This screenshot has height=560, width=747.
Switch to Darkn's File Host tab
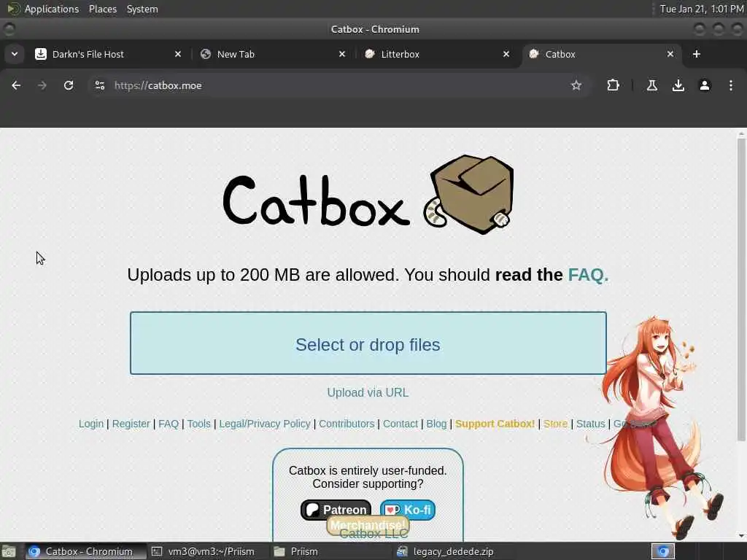pyautogui.click(x=108, y=54)
